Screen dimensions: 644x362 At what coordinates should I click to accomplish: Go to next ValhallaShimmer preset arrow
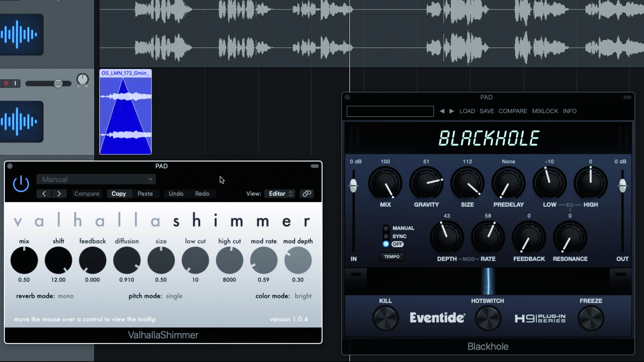point(59,194)
